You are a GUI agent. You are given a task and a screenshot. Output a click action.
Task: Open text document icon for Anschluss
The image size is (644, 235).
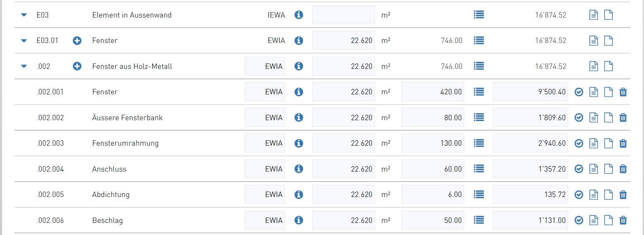point(594,169)
